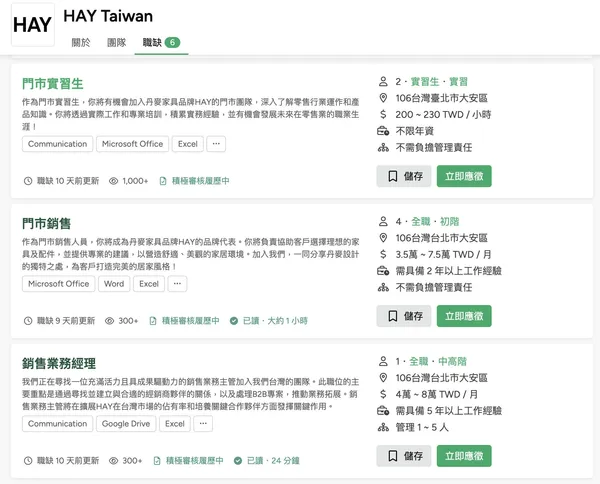Click the clock icon in 門市實習生 card

click(x=28, y=181)
